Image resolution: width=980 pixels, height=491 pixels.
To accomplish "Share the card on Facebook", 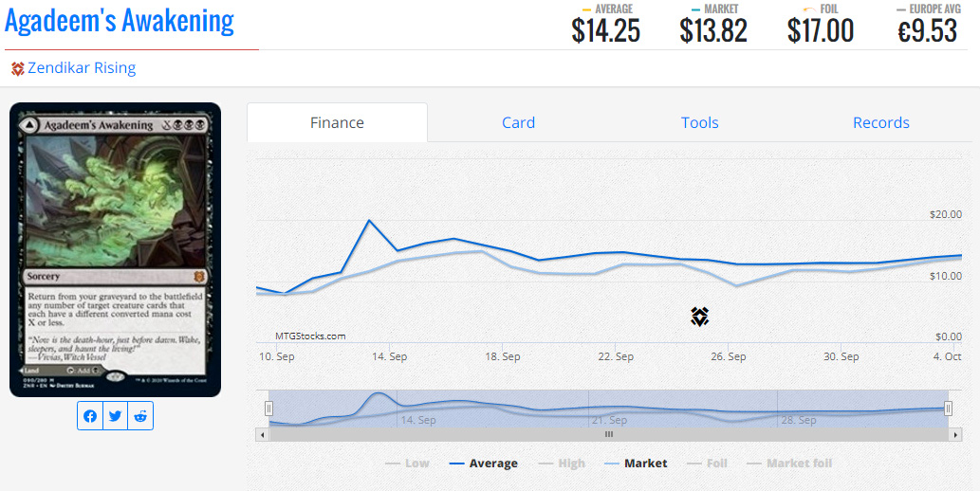I will point(90,416).
